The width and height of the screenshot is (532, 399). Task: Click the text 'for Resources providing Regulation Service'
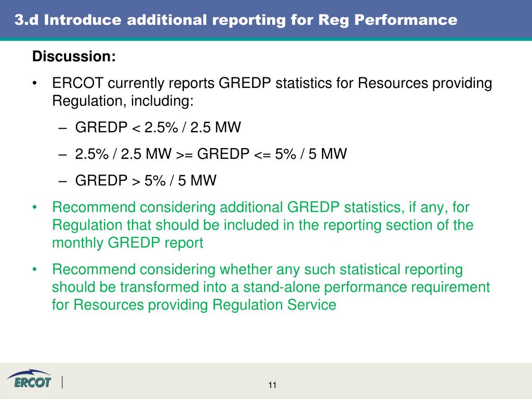pyautogui.click(x=194, y=304)
